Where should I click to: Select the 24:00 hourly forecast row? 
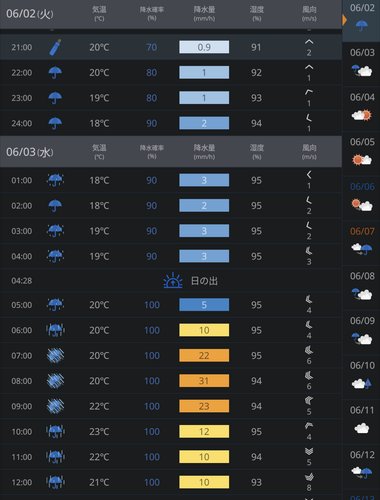point(171,123)
